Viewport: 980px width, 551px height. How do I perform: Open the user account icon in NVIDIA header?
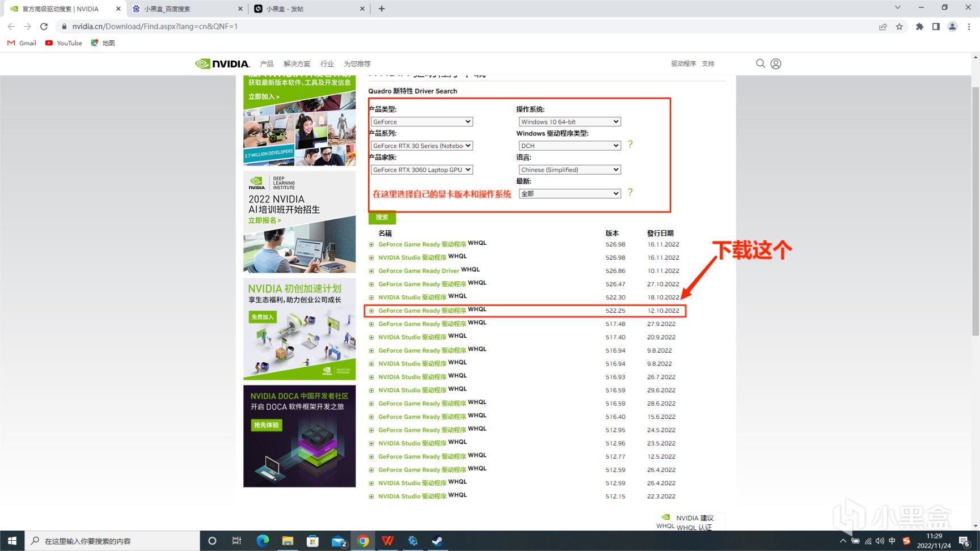pyautogui.click(x=776, y=63)
